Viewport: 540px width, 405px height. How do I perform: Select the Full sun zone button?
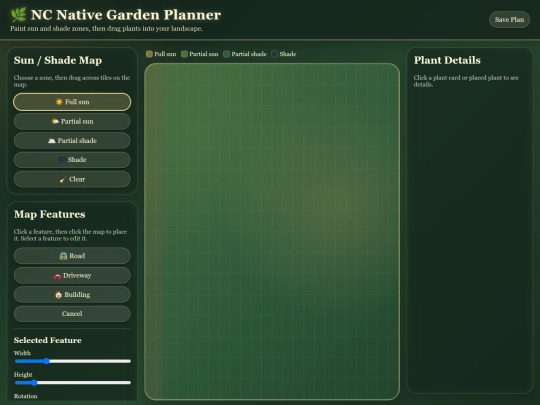point(72,102)
